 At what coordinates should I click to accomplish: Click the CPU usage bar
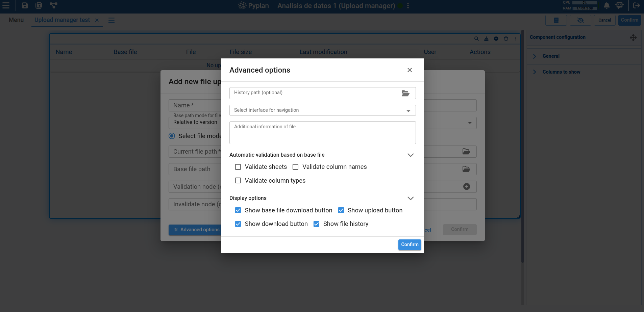click(585, 2)
